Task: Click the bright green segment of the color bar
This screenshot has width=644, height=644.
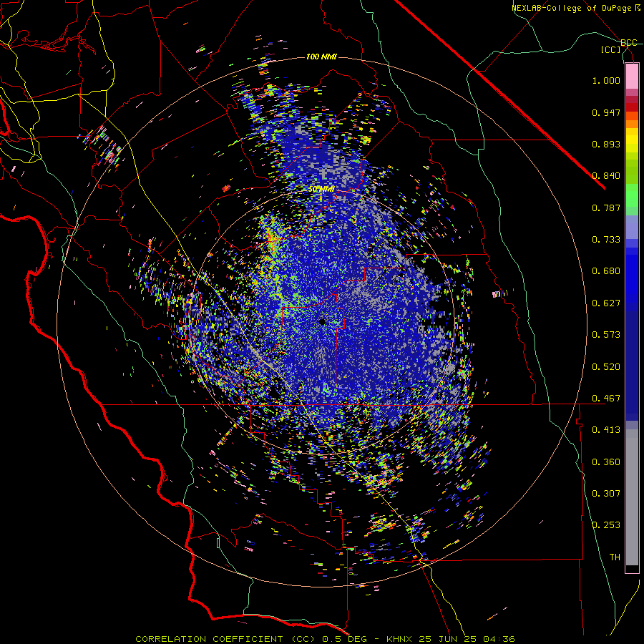Action: [632, 195]
